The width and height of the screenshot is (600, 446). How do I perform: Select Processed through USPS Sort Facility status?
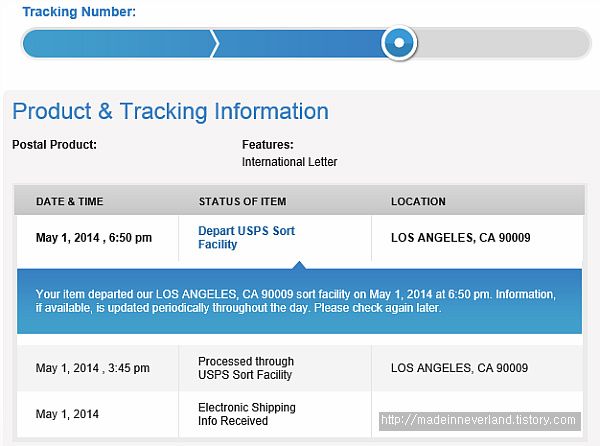[x=246, y=368]
